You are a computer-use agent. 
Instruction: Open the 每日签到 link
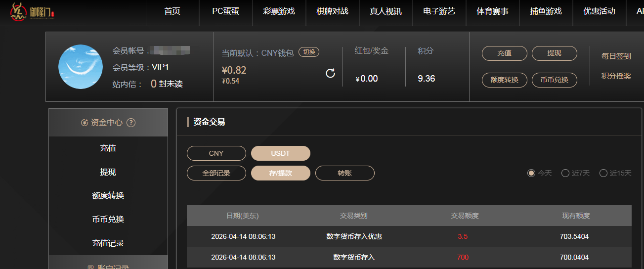pyautogui.click(x=616, y=56)
